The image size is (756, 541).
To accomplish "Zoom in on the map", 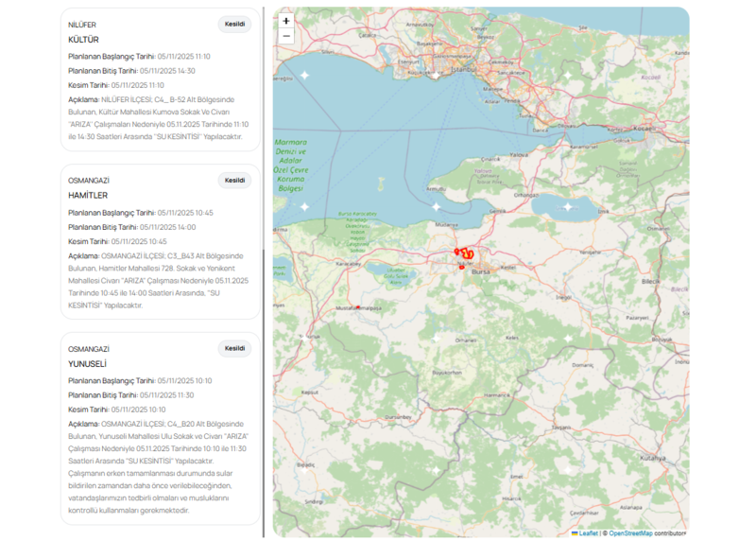I will coord(286,21).
